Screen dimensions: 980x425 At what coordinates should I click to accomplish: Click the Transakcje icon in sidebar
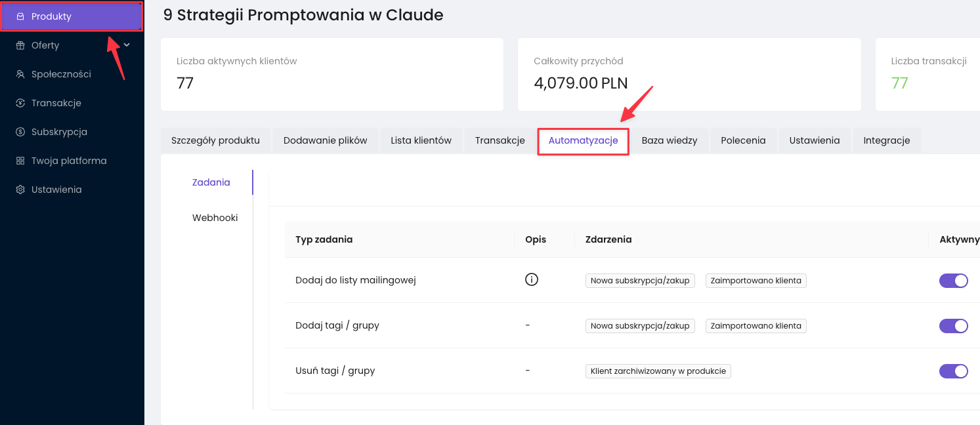pos(20,103)
